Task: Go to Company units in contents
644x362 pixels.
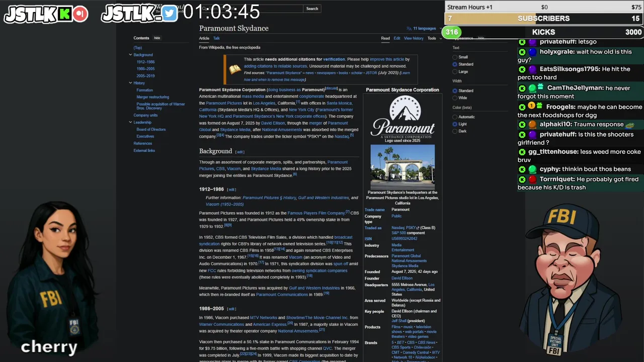Action: [145, 115]
